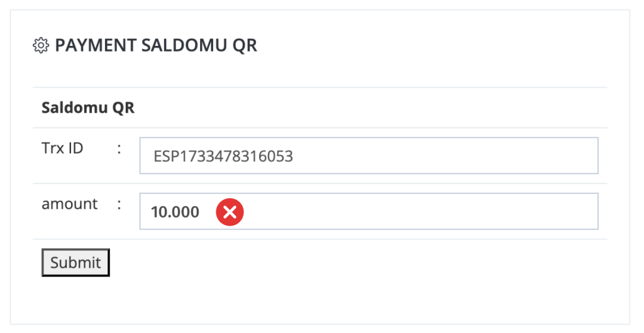Click empty space after the ESP transaction ID
The image size is (644, 333).
pos(443,156)
